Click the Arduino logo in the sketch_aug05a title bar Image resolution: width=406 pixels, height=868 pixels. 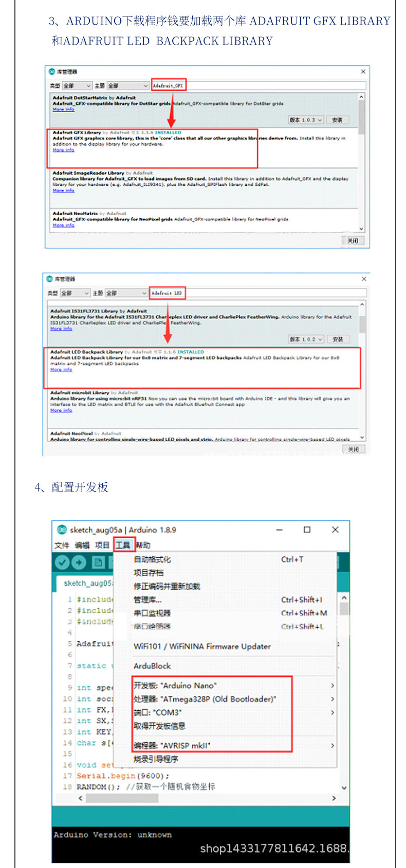(x=62, y=530)
